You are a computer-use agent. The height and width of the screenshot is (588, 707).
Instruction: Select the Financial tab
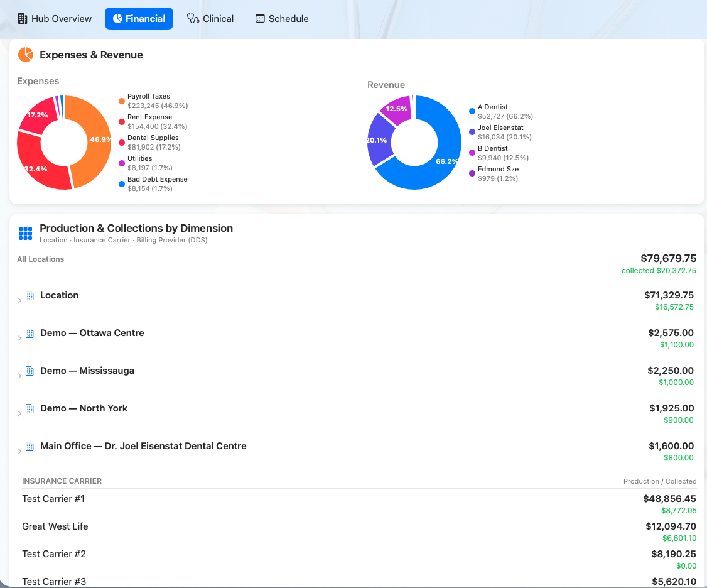pyautogui.click(x=139, y=18)
